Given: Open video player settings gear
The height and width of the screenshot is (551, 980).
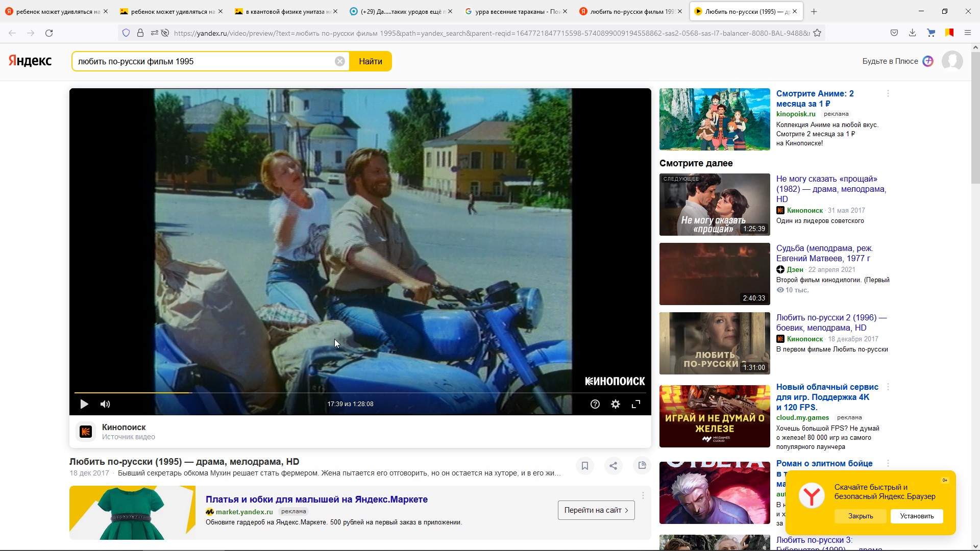Looking at the screenshot, I should coord(616,404).
